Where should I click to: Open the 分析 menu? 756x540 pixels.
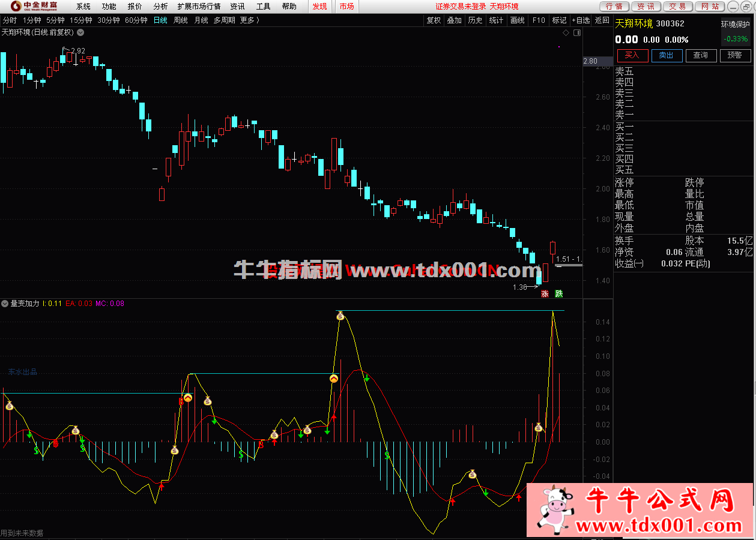tap(160, 7)
